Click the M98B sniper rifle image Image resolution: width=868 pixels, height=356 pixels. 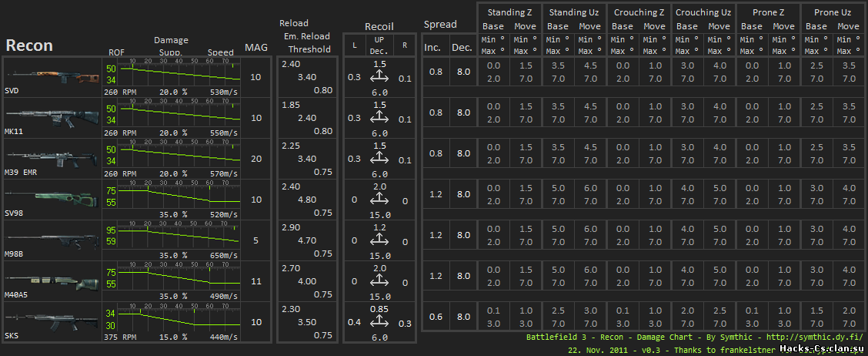pyautogui.click(x=52, y=239)
